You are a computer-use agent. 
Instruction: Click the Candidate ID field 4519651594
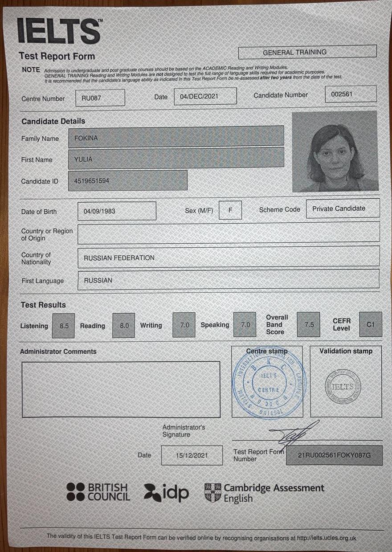(128, 180)
